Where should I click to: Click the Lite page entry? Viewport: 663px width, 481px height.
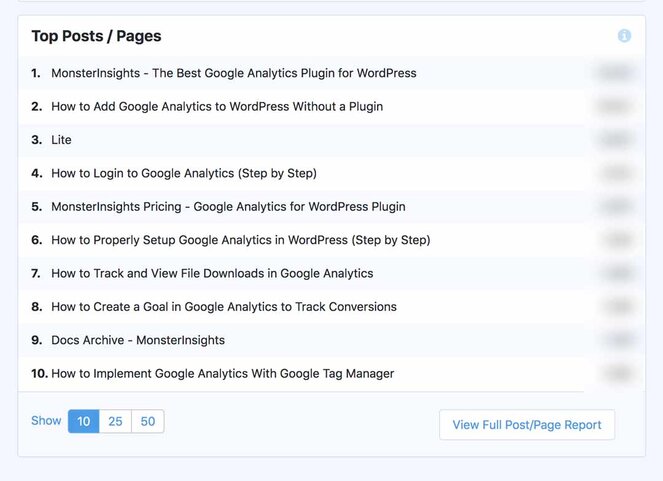pyautogui.click(x=61, y=140)
